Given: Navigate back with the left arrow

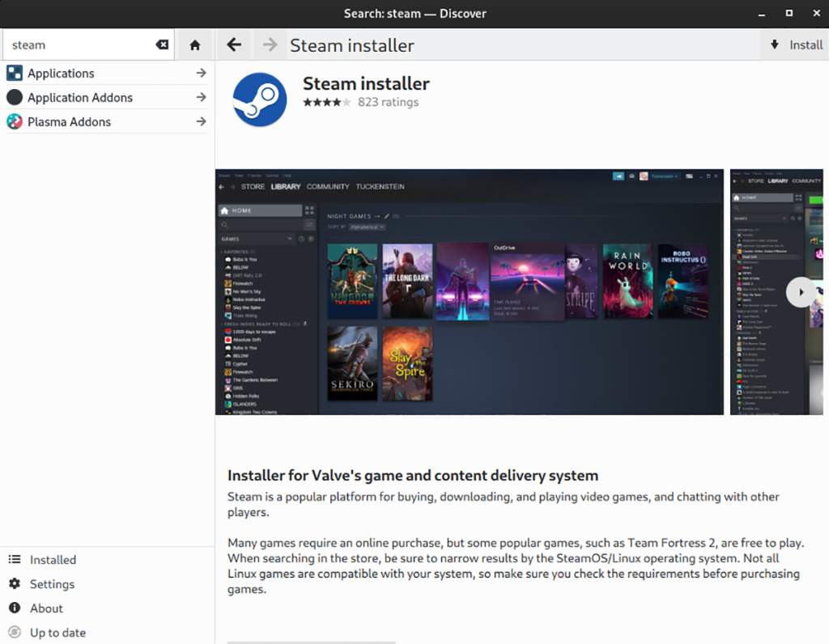Looking at the screenshot, I should pyautogui.click(x=234, y=45).
